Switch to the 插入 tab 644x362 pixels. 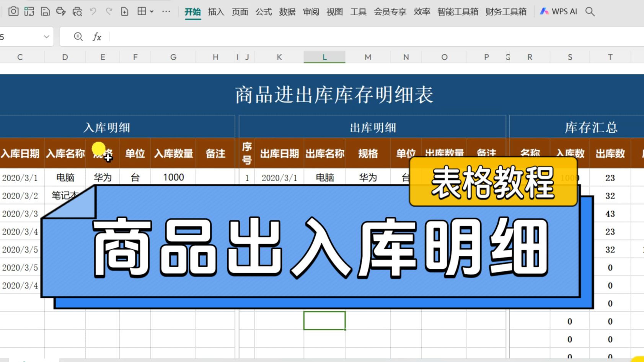click(216, 12)
